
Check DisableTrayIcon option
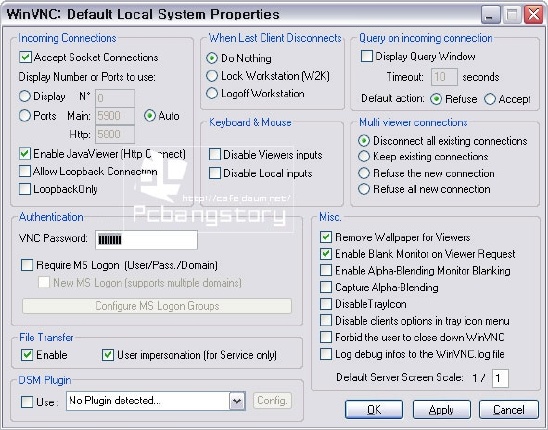point(326,304)
